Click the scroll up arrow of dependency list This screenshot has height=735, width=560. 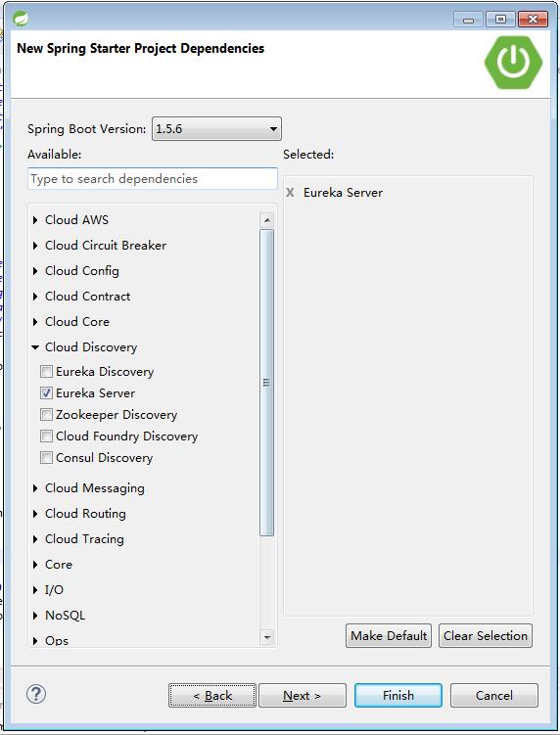tap(267, 220)
